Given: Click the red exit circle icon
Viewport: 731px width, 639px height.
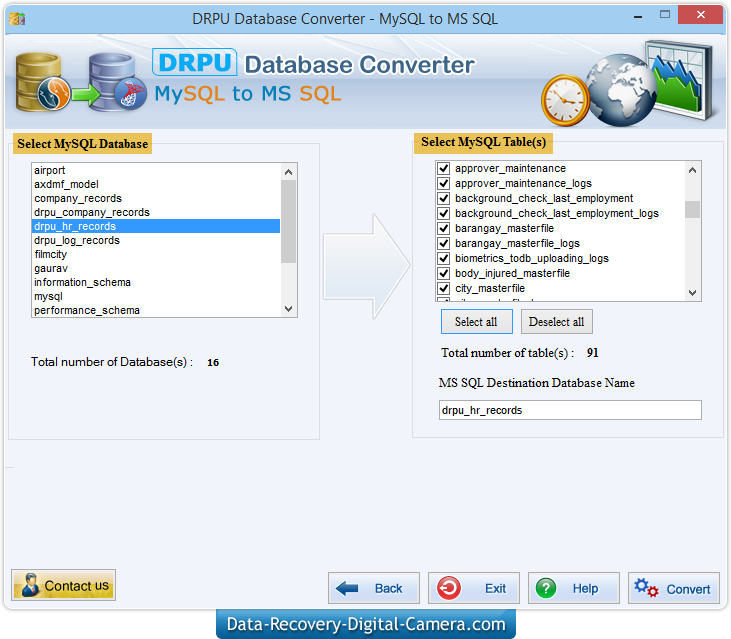Looking at the screenshot, I should click(448, 588).
